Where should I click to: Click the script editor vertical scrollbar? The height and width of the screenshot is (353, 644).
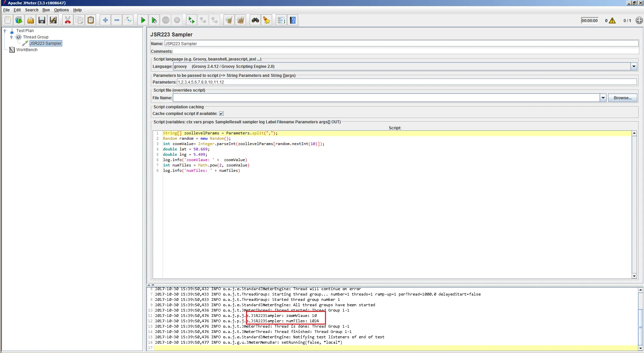[x=634, y=204]
